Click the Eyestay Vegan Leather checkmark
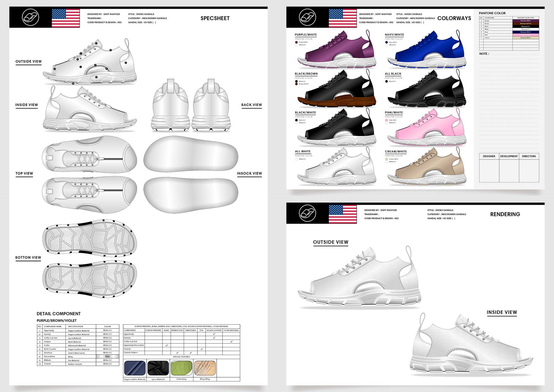 coord(214,338)
